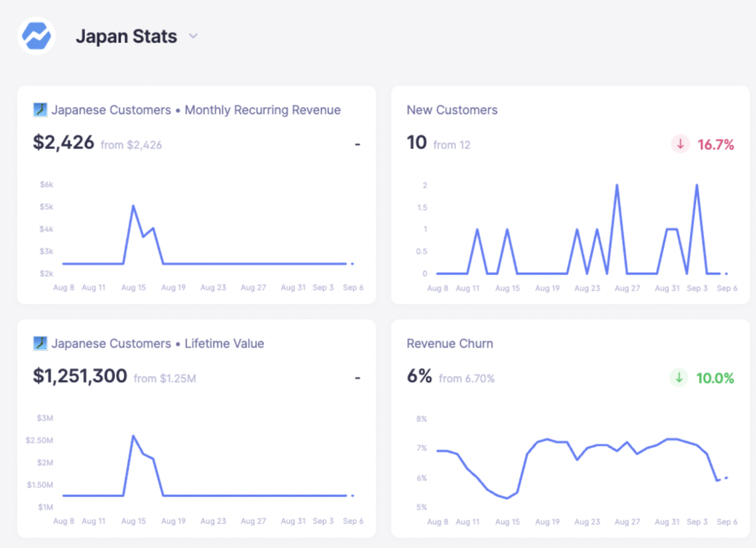The height and width of the screenshot is (548, 756).
Task: Click the New Customers spike near Aug 27
Action: pos(617,185)
